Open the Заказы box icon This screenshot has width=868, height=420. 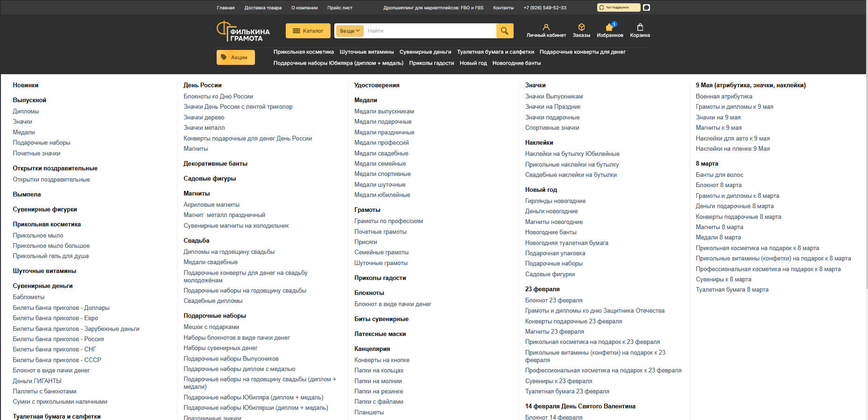tap(581, 27)
